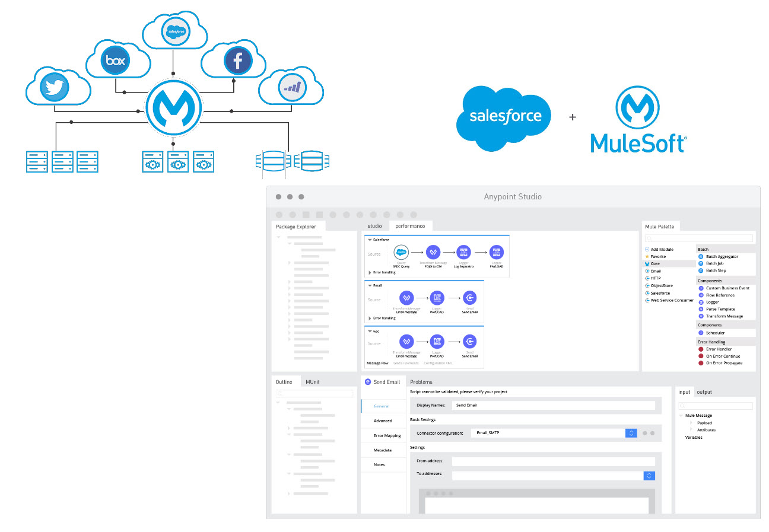Screen dimensions: 769x532
Task: Open the Configuration XML view tab
Action: click(438, 363)
